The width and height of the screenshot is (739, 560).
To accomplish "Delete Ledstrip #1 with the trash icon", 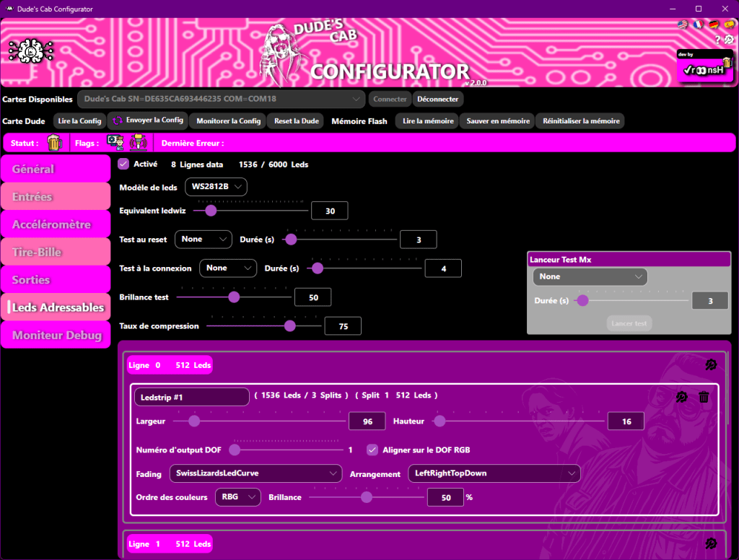I will [x=704, y=397].
